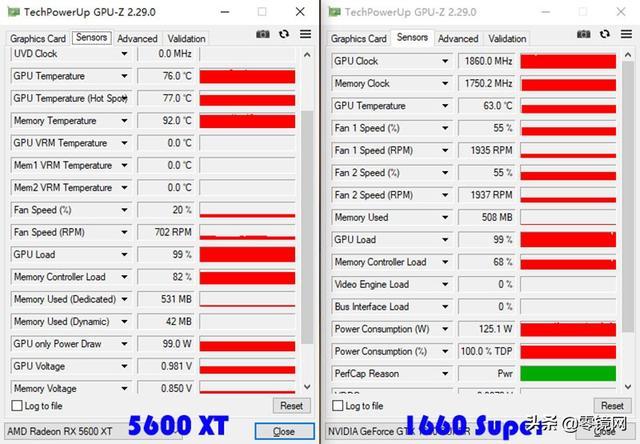The image size is (640, 444).
Task: Click the 100.0 % TDP value
Action: coord(487,351)
